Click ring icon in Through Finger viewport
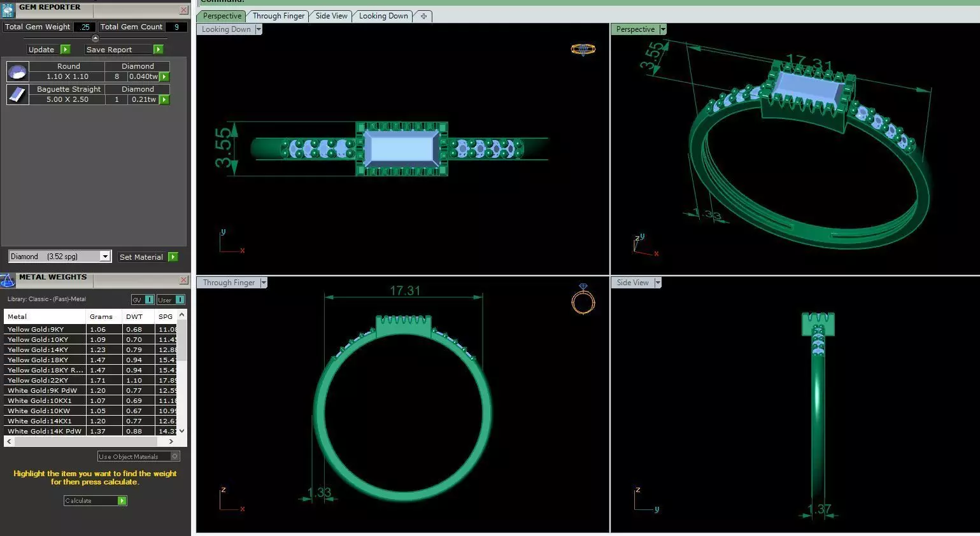 pyautogui.click(x=583, y=299)
